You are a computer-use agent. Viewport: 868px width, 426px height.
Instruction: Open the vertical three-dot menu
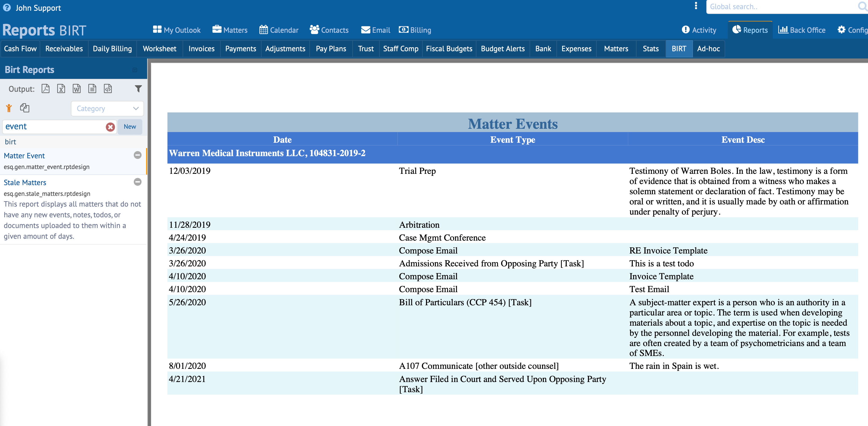[696, 6]
